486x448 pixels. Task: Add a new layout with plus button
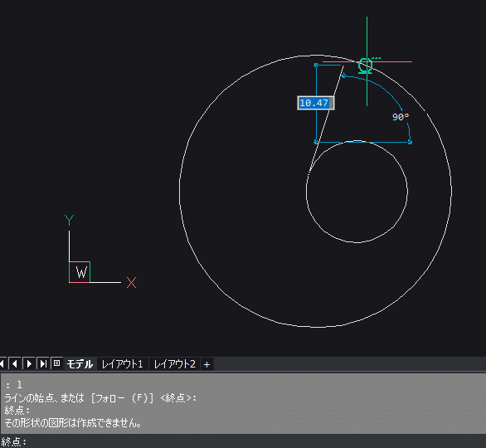(207, 364)
